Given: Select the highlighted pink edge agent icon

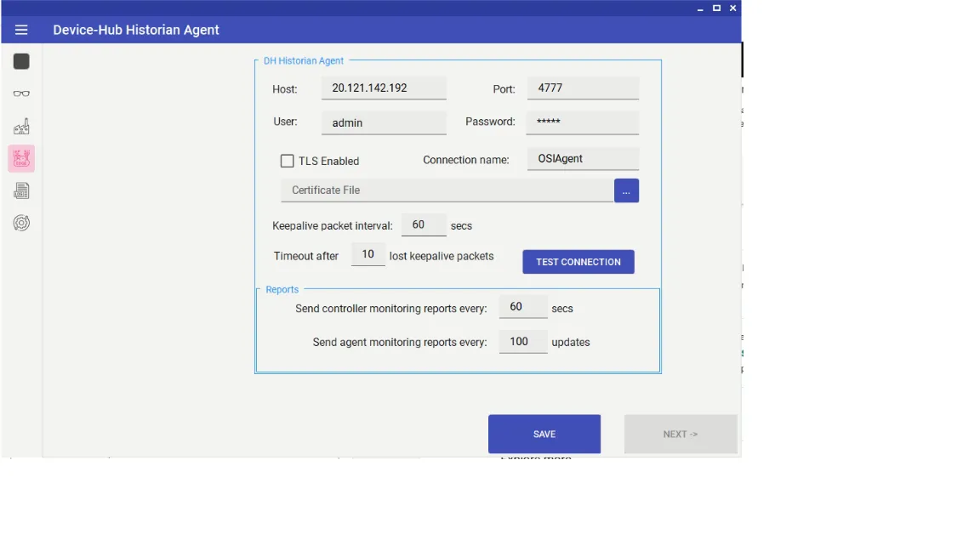Looking at the screenshot, I should [21, 159].
